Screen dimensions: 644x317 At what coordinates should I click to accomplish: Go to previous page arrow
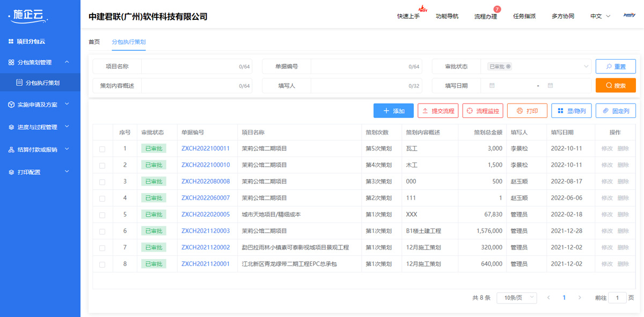(548, 298)
